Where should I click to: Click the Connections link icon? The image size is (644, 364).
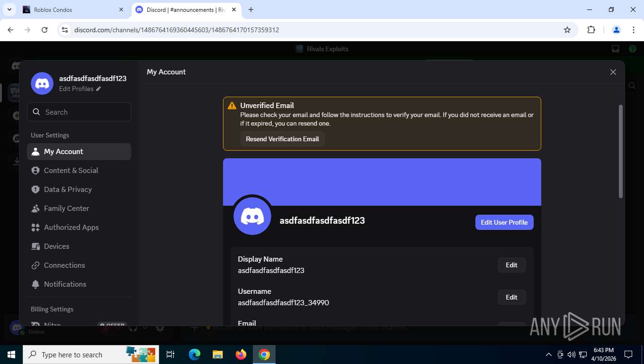pos(35,265)
